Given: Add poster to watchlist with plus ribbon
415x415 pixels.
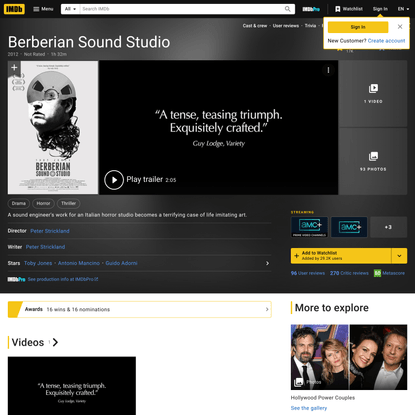Looking at the screenshot, I should (x=14, y=68).
